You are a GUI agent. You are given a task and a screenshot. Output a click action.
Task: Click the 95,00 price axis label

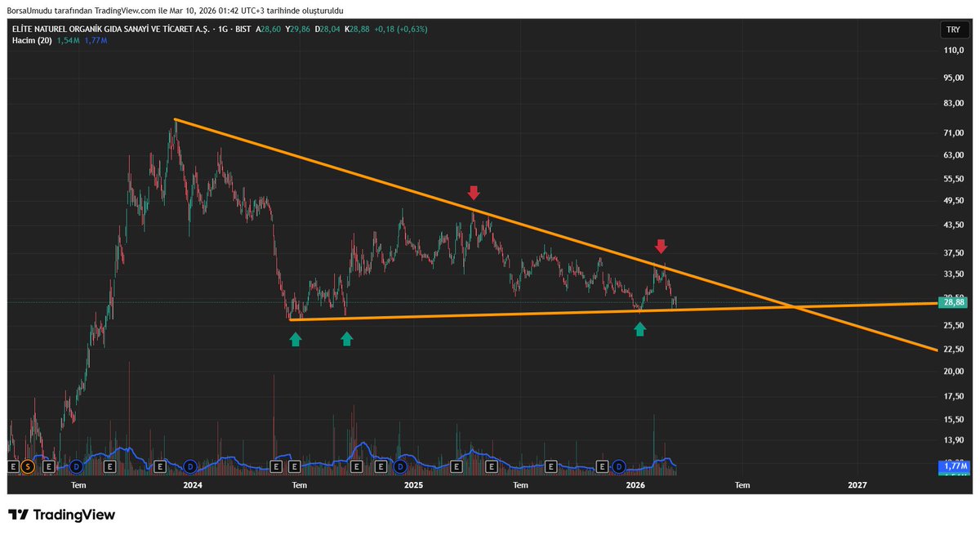pyautogui.click(x=953, y=78)
